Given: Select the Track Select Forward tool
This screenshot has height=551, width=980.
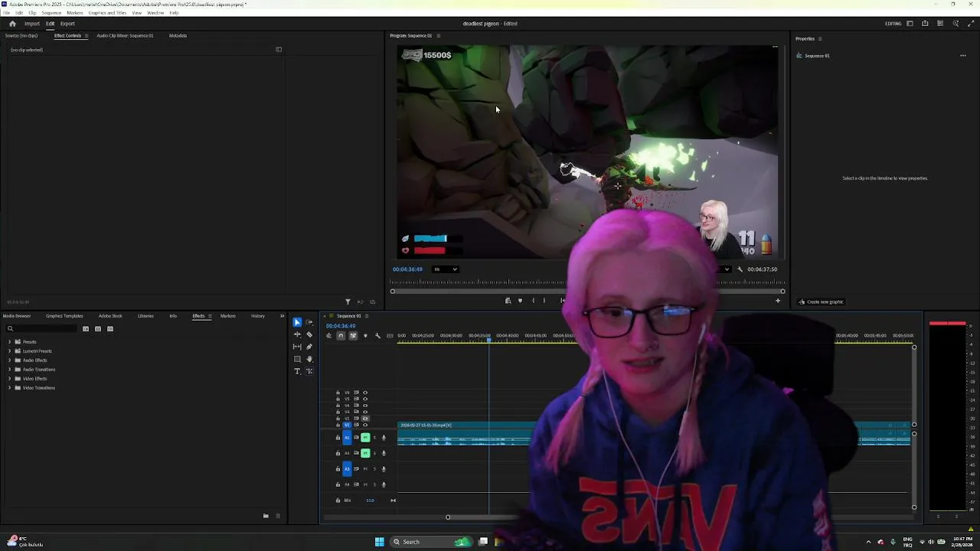Looking at the screenshot, I should click(x=309, y=322).
